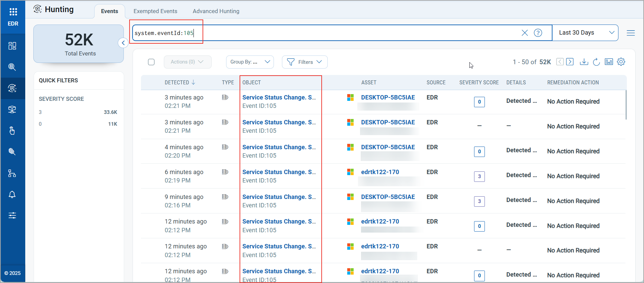Open the first DESKTOP-5BC5IAE asset link
This screenshot has height=283, width=644.
pos(388,97)
